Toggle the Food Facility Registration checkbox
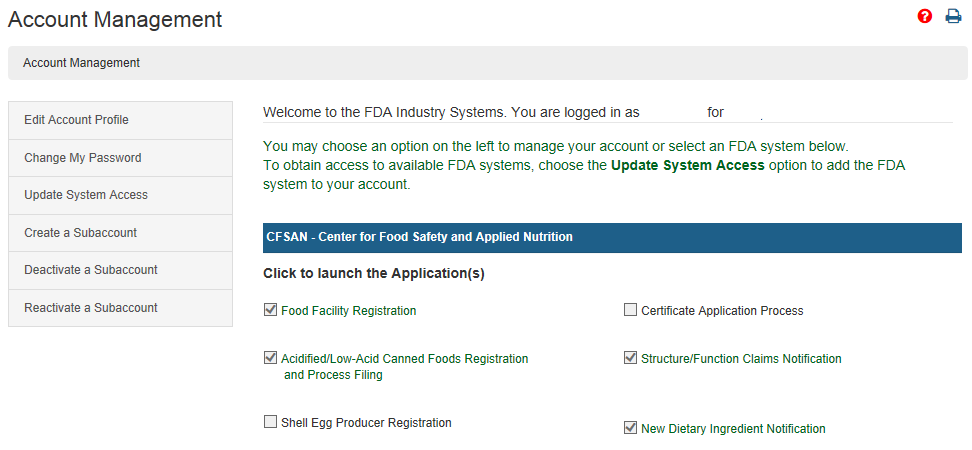 point(270,310)
